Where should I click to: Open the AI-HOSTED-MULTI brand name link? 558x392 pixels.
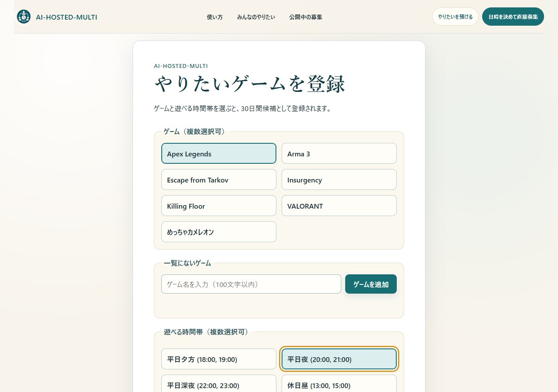click(x=66, y=17)
